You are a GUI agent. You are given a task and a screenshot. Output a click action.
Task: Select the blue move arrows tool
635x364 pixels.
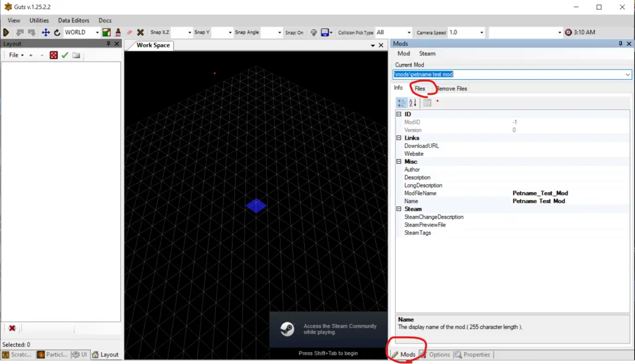coord(46,32)
